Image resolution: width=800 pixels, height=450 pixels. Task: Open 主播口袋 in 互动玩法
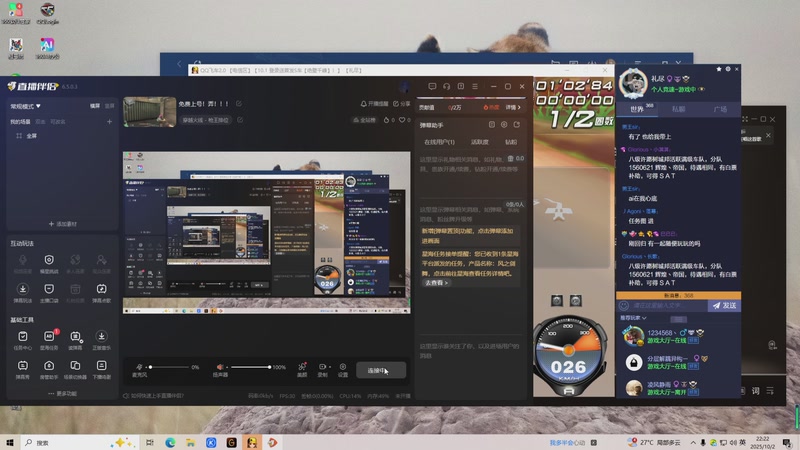49,293
